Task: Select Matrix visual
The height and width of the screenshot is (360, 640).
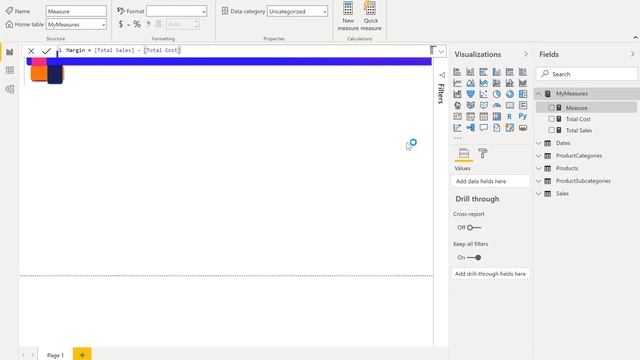Action: click(496, 116)
